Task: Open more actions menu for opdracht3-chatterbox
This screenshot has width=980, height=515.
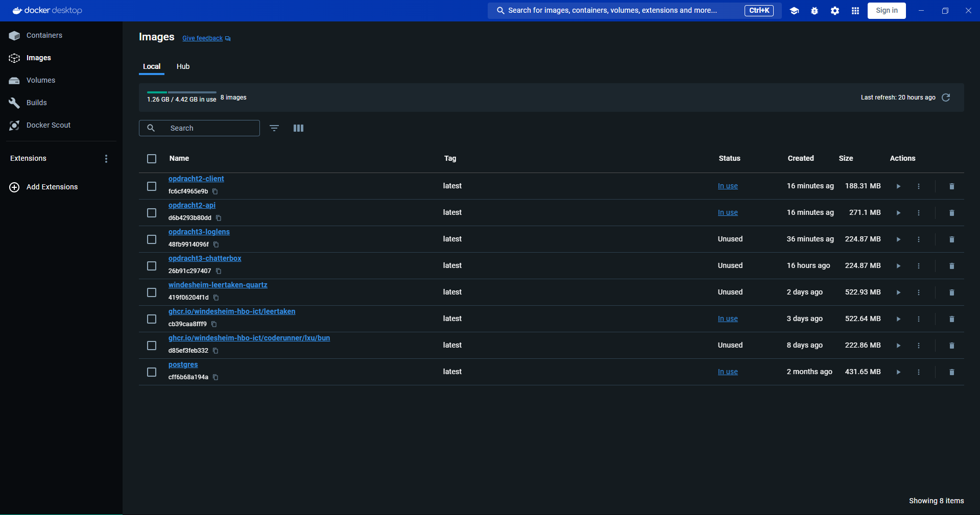Action: 919,266
